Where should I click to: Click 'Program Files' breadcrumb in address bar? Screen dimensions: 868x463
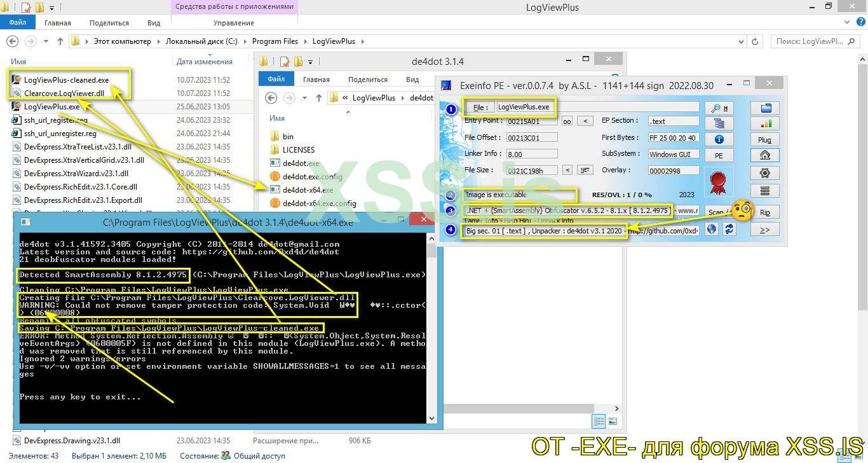275,41
